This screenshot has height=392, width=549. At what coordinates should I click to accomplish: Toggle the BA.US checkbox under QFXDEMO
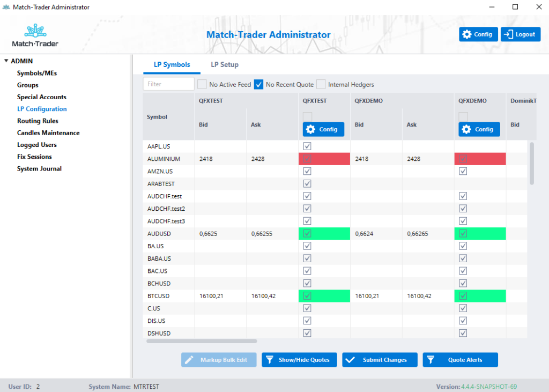[x=463, y=246]
